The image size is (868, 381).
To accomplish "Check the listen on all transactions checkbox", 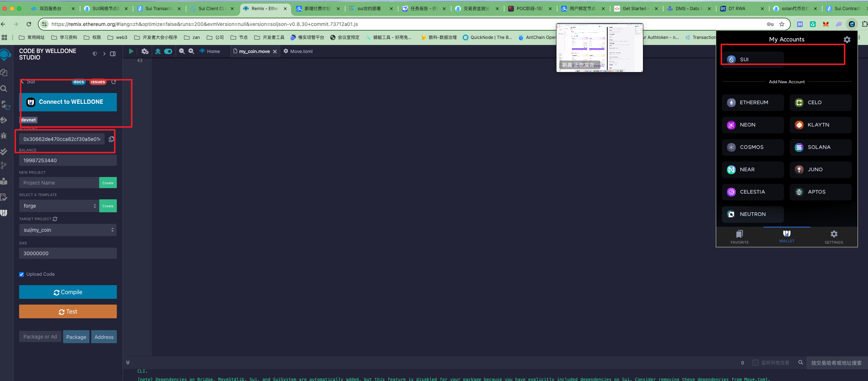I will (755, 363).
